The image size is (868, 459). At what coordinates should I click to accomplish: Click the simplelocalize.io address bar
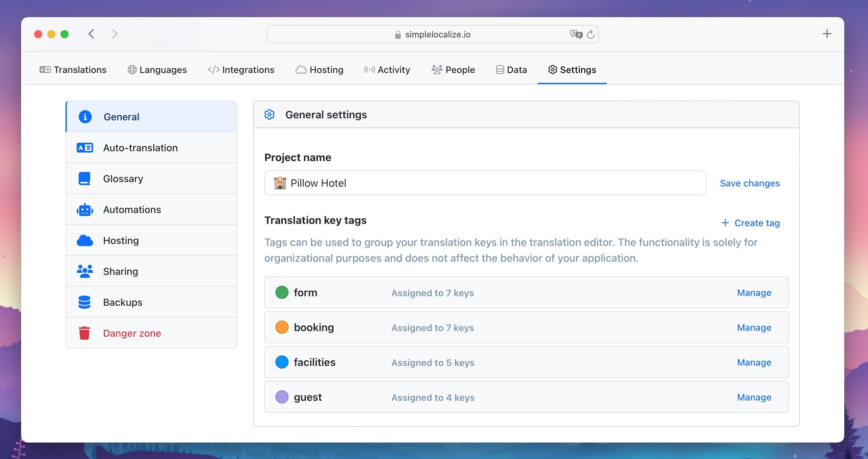point(432,34)
